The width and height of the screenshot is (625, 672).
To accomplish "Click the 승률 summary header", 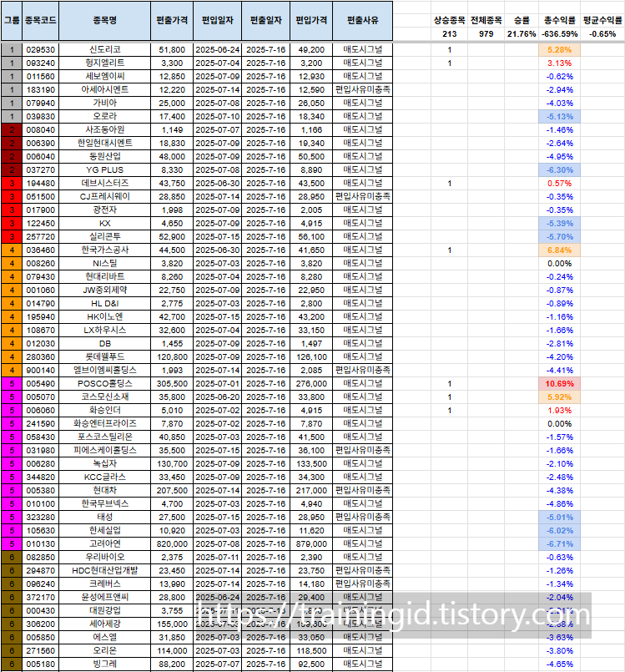I will point(522,20).
